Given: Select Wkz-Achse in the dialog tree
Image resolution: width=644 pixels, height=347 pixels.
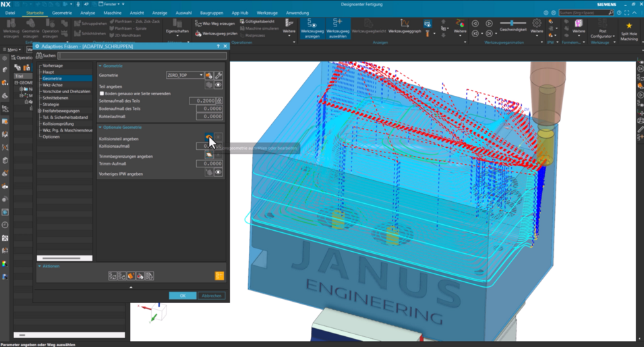Looking at the screenshot, I should coord(53,85).
